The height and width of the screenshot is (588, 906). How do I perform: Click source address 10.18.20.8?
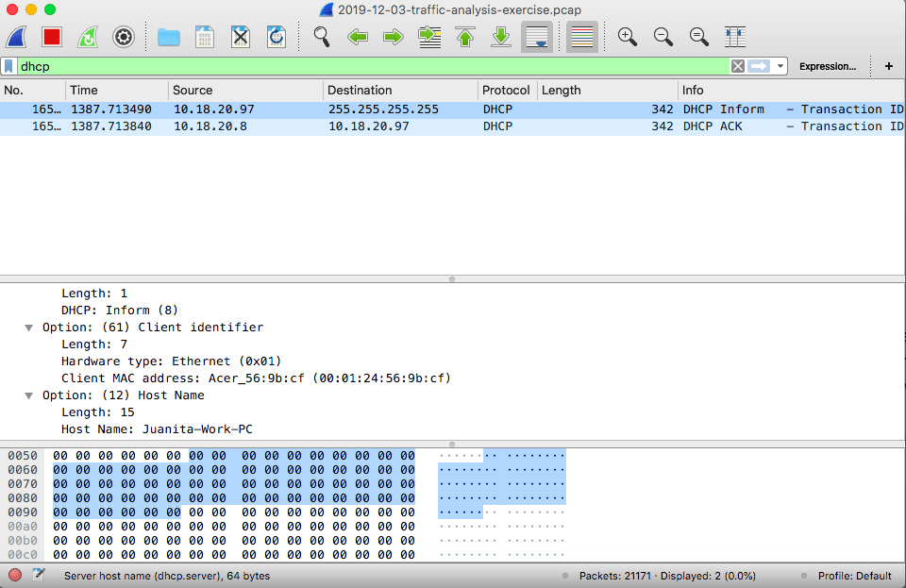(x=210, y=126)
